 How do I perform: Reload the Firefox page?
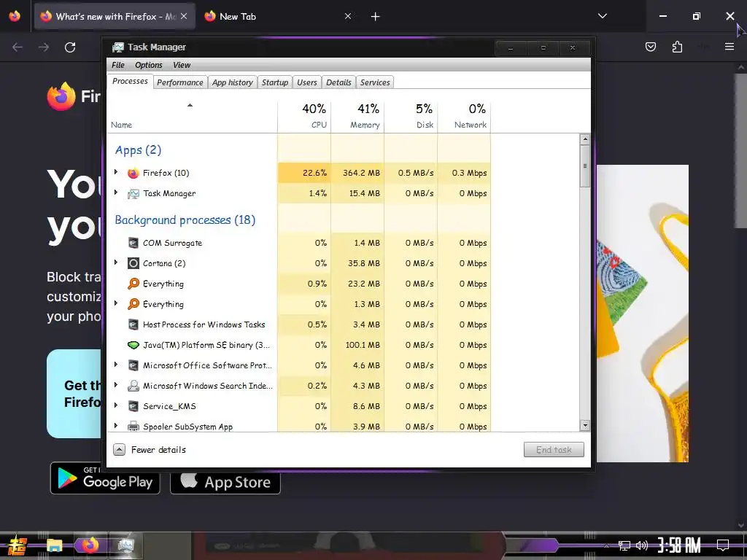(x=70, y=47)
